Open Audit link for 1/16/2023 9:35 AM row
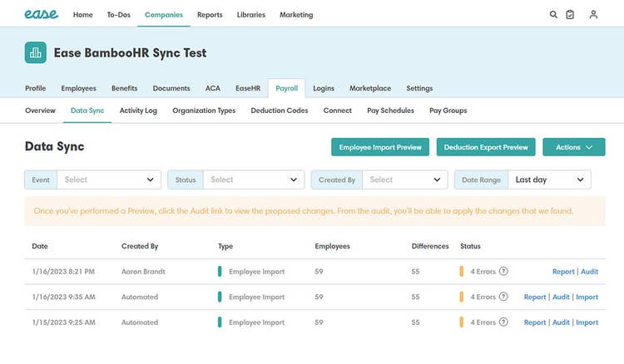This screenshot has height=364, width=624. coord(561,297)
